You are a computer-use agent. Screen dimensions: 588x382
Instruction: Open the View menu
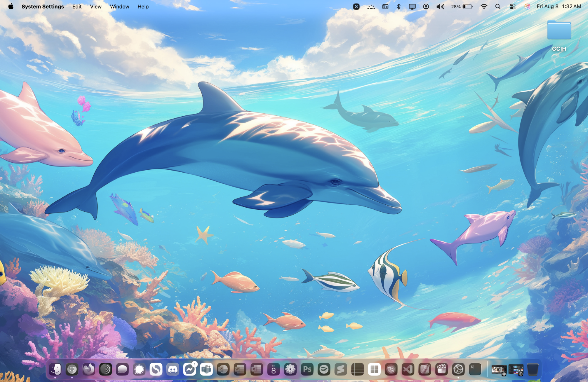(x=96, y=6)
